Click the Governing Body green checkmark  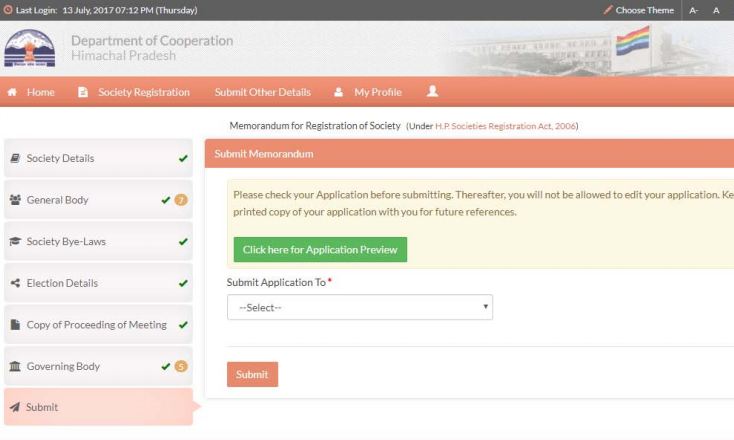coord(165,366)
